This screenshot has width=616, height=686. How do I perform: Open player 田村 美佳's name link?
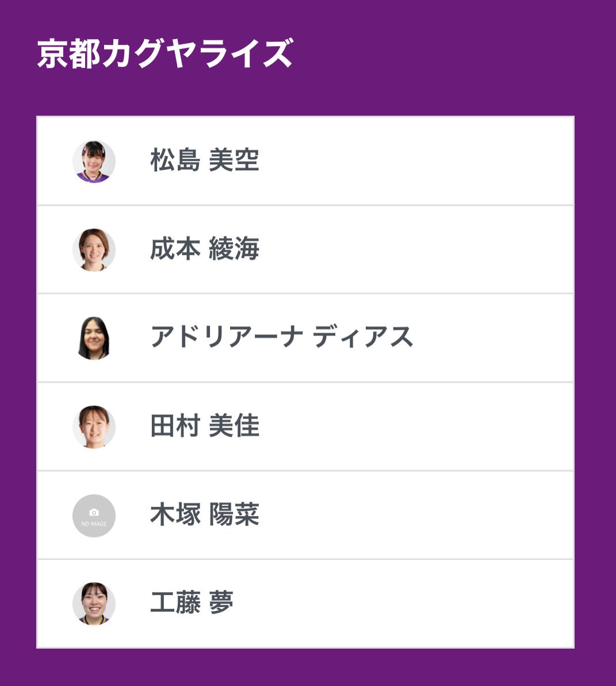coord(204,426)
